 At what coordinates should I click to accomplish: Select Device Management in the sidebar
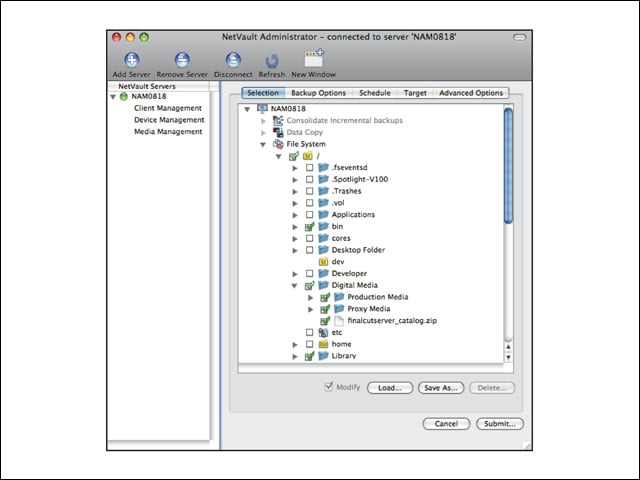coord(169,120)
